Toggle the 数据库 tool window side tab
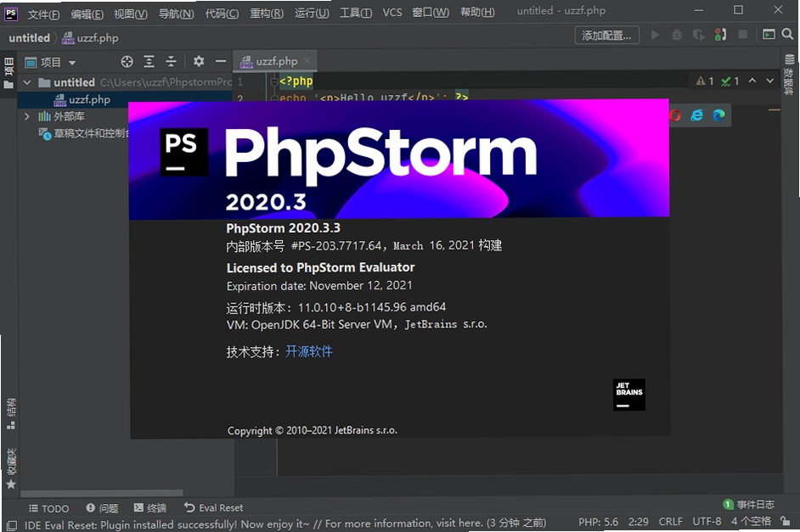 (789, 75)
